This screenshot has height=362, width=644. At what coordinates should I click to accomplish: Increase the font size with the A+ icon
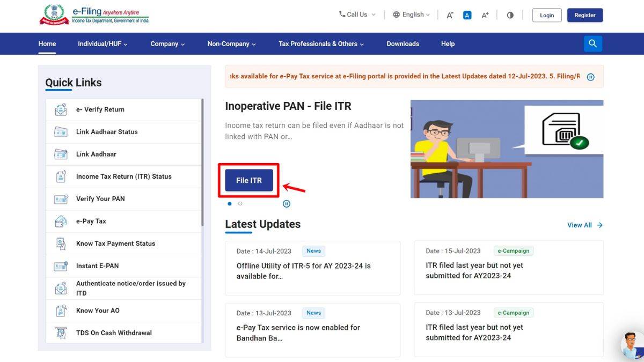(x=485, y=15)
